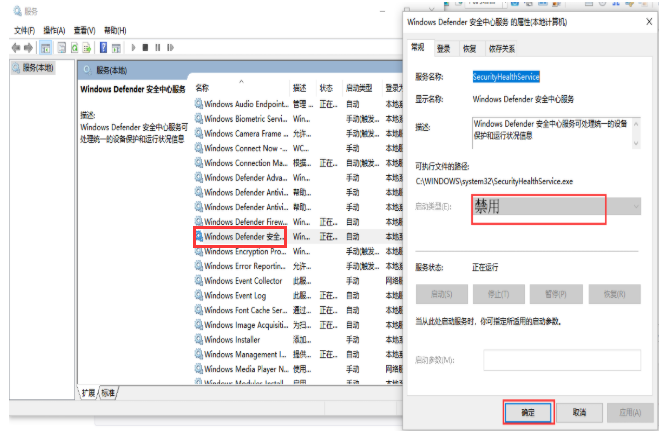This screenshot has height=431, width=660.
Task: Open the 文件(F) menu
Action: coord(24,30)
